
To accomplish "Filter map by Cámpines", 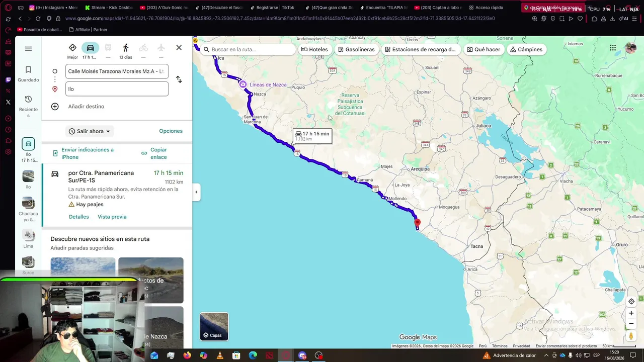I will coord(526,49).
